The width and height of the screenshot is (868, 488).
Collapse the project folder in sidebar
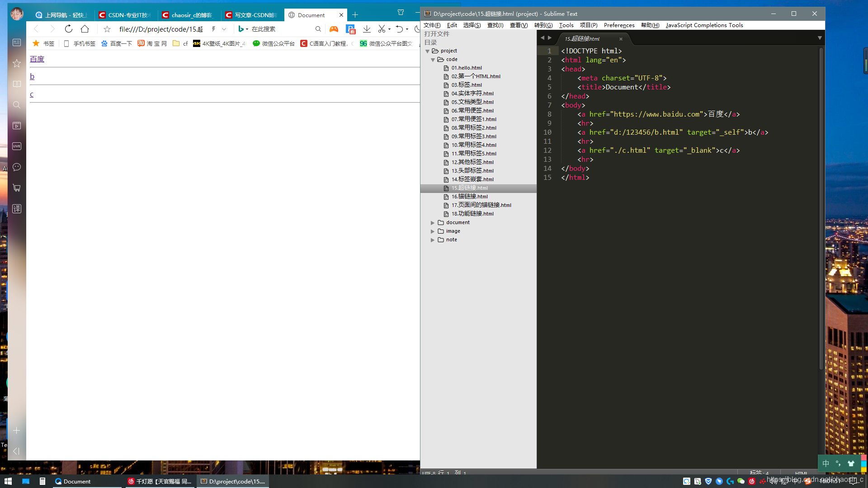[x=427, y=51]
